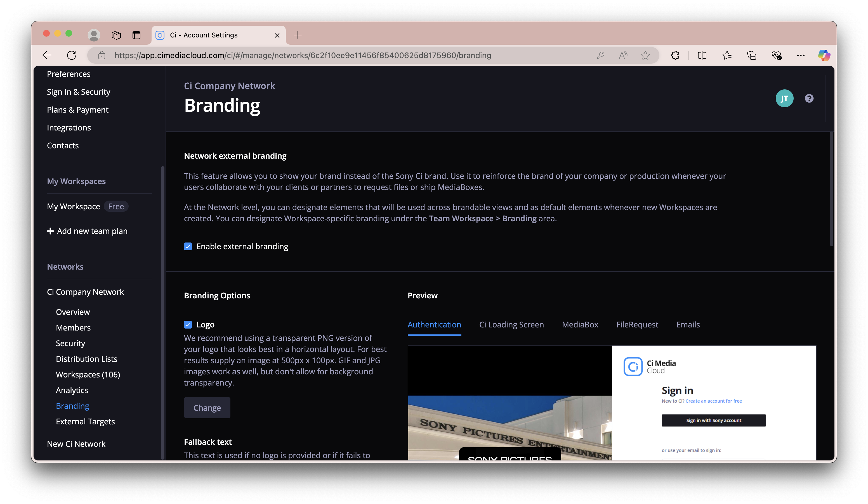
Task: Close the Ci - Account Settings tab
Action: [x=277, y=35]
